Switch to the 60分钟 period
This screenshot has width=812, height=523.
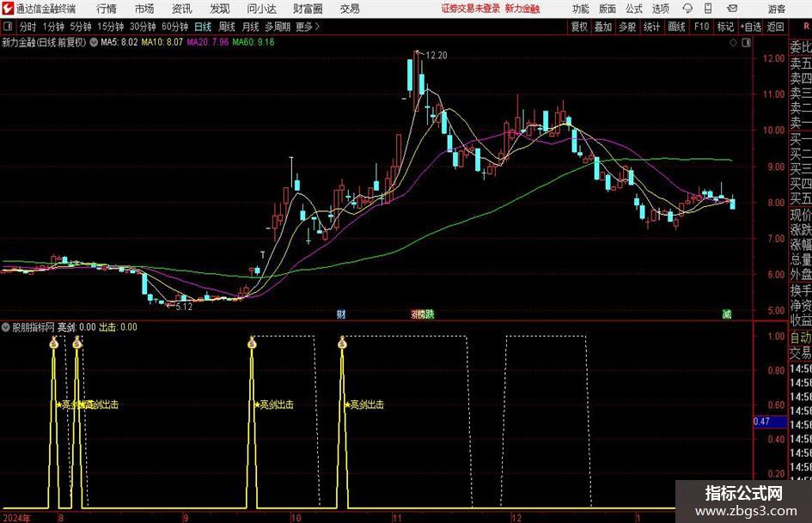point(174,27)
